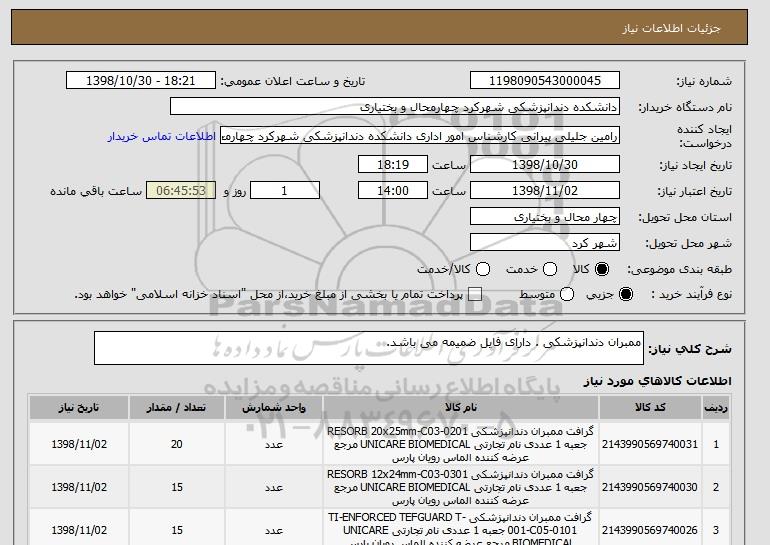Click the جزئیات اطلاعات نیاز header title
This screenshot has width=770, height=545.
pos(671,28)
